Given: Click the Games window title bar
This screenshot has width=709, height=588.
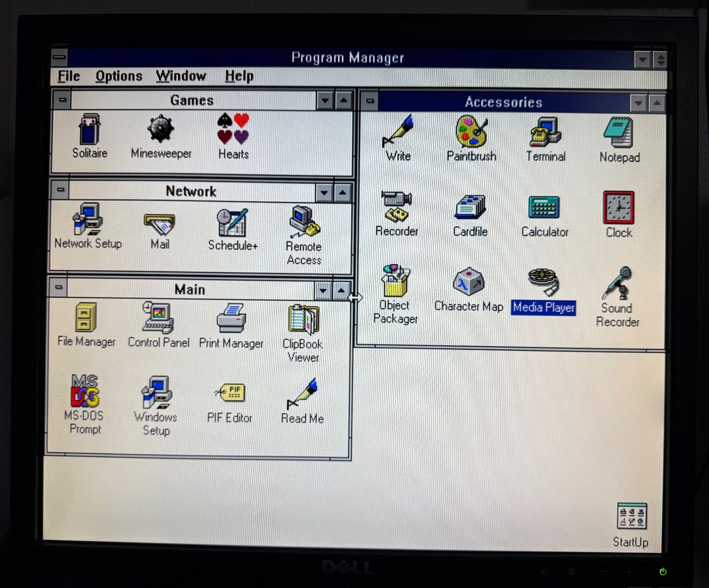Looking at the screenshot, I should (193, 101).
